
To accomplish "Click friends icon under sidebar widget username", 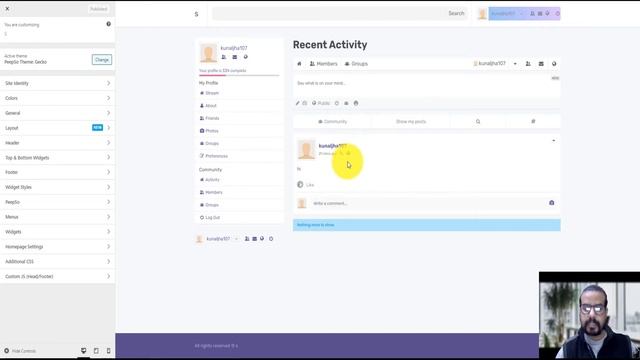I will [x=224, y=57].
